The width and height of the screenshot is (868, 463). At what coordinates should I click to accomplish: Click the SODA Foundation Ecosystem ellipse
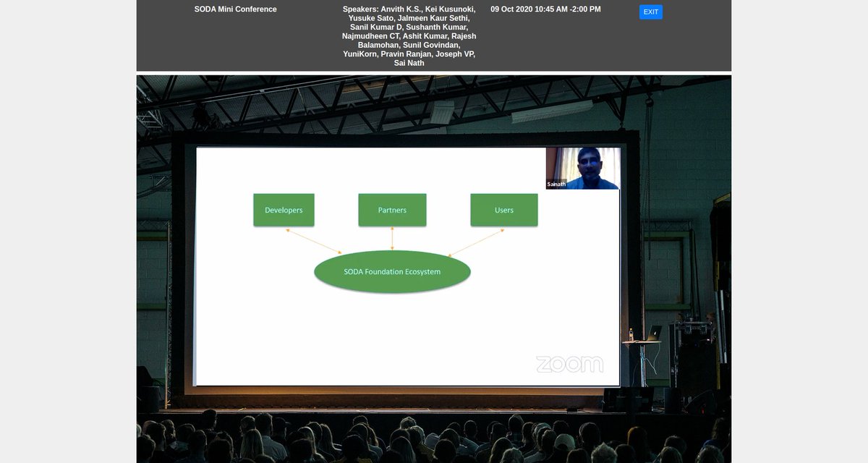[392, 272]
